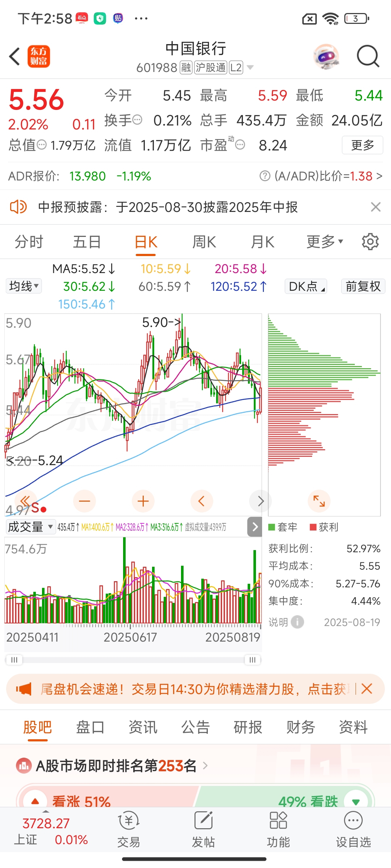The height and width of the screenshot is (868, 391).
Task: Select the 研报 tab
Action: pos(248,727)
